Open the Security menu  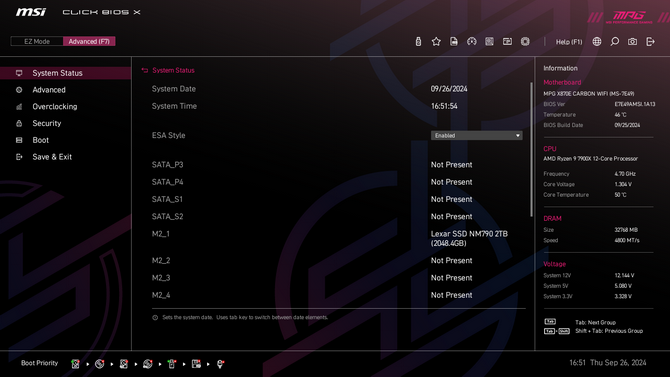pyautogui.click(x=47, y=123)
